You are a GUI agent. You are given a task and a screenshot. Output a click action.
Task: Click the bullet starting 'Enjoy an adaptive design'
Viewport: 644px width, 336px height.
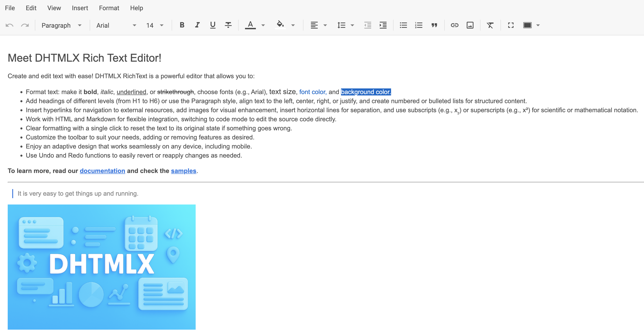139,146
